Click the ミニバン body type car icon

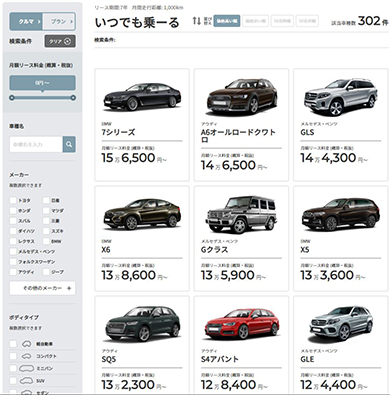[x=27, y=368]
